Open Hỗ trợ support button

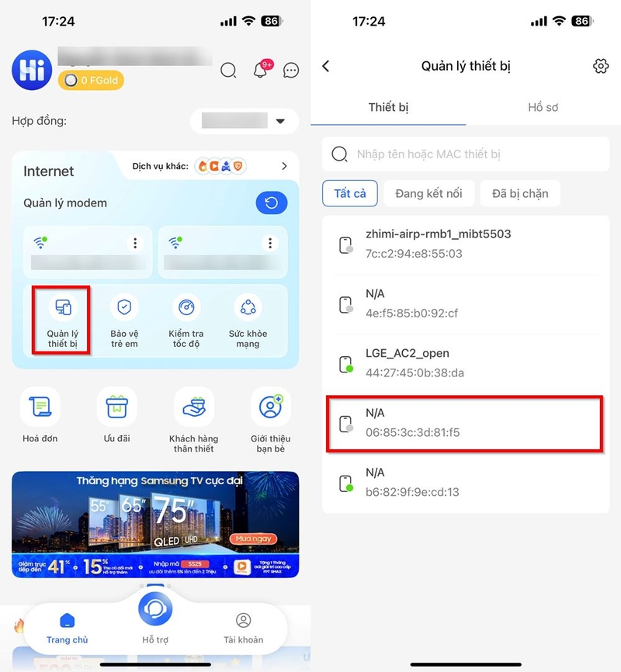click(155, 617)
